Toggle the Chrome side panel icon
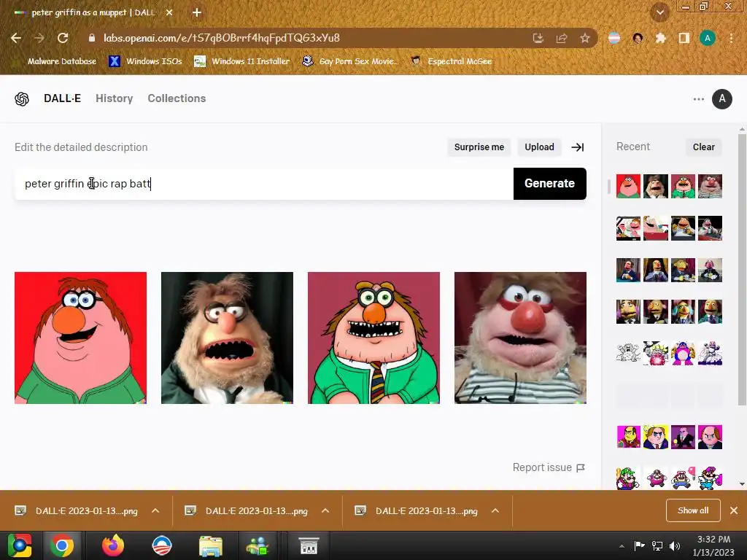The height and width of the screenshot is (560, 747). 684,38
